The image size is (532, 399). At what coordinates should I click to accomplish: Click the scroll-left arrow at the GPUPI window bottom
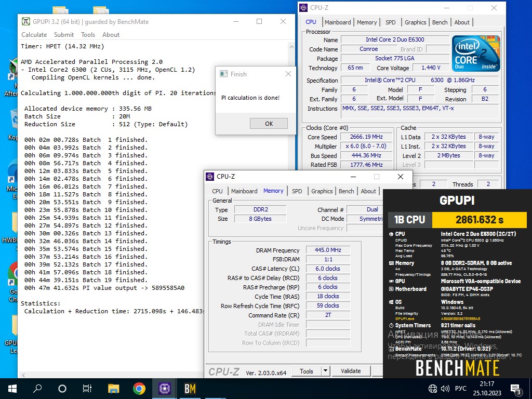tap(23, 375)
